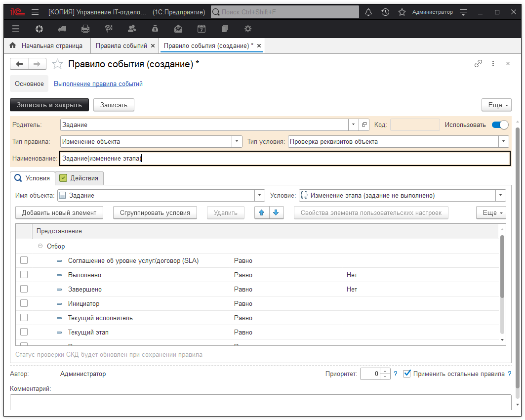Open the calendar section icon
This screenshot has height=420, width=525.
202,29
